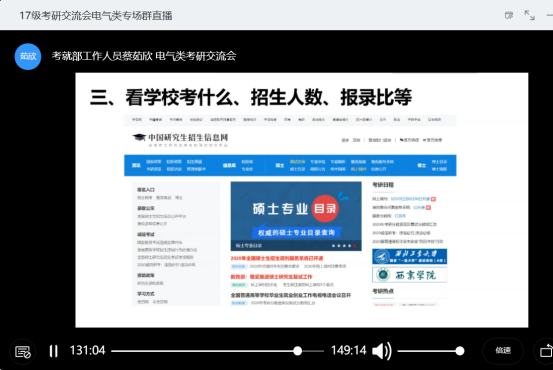
Task: Click the rotate/share icon at bottom right
Action: click(546, 351)
